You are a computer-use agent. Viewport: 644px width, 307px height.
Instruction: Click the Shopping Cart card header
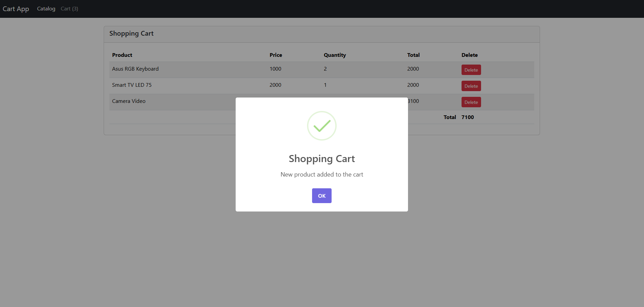pos(131,34)
